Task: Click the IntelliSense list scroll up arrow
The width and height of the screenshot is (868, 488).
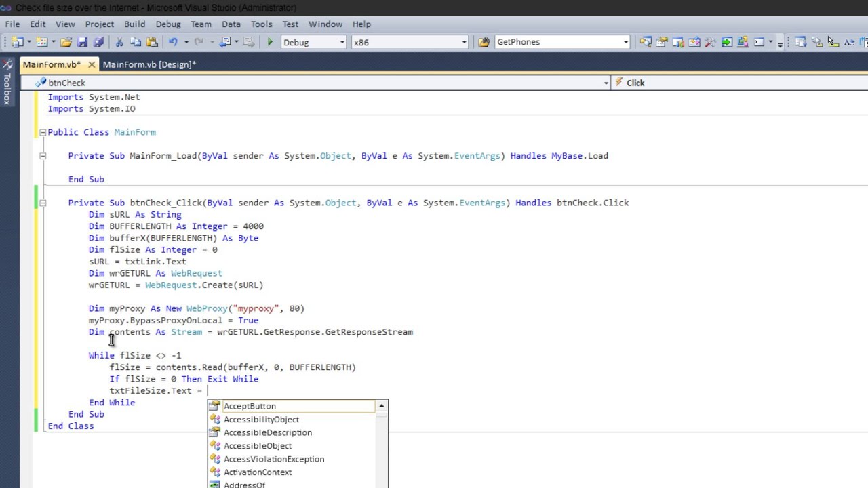Action: pos(382,406)
